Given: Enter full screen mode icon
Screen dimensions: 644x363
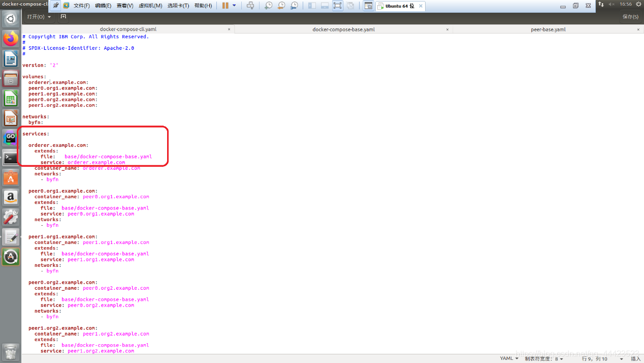Looking at the screenshot, I should (x=338, y=6).
